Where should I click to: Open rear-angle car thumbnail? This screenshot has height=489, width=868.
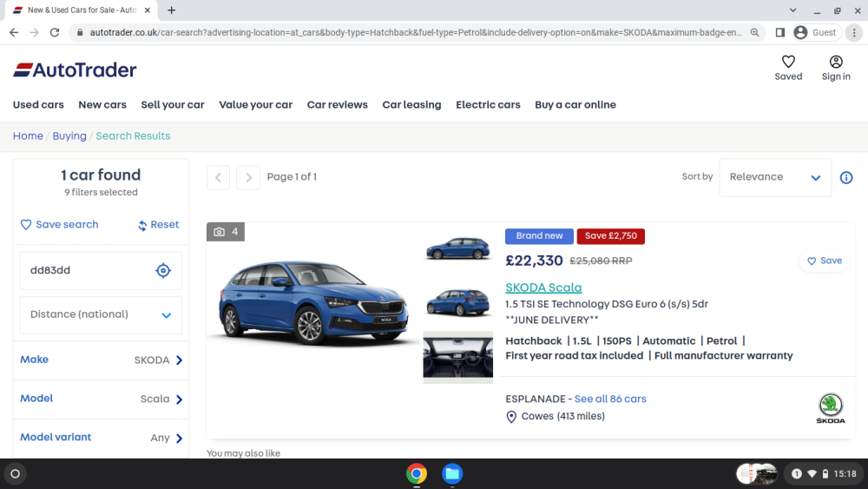(x=457, y=301)
